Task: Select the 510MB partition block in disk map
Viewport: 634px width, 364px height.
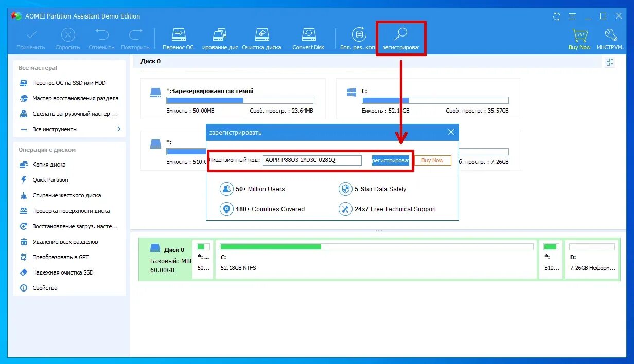Action: 551,259
